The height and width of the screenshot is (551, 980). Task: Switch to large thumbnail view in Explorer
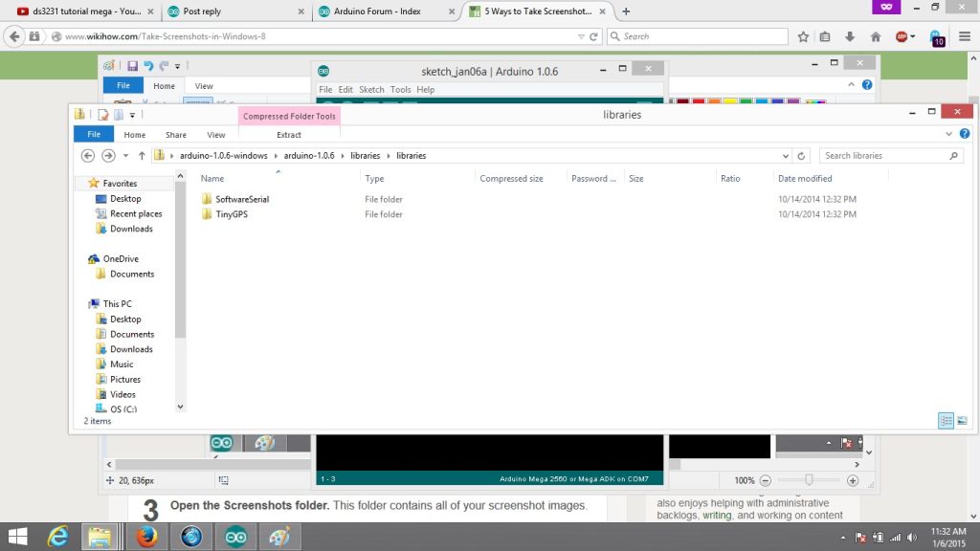tap(962, 421)
